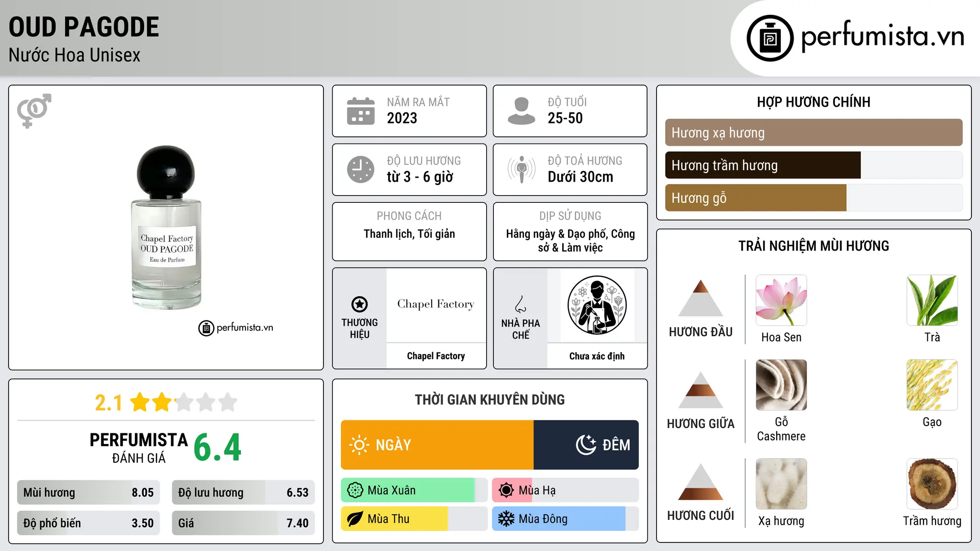
Task: Click the Chapel Factory brand name link
Action: [436, 356]
